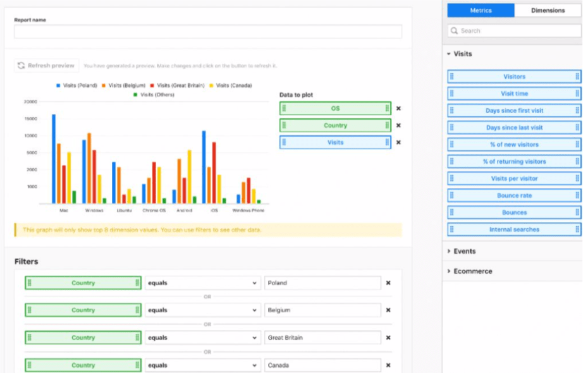Image resolution: width=588 pixels, height=373 pixels.
Task: Expand the Ecommerce metrics group
Action: point(472,271)
